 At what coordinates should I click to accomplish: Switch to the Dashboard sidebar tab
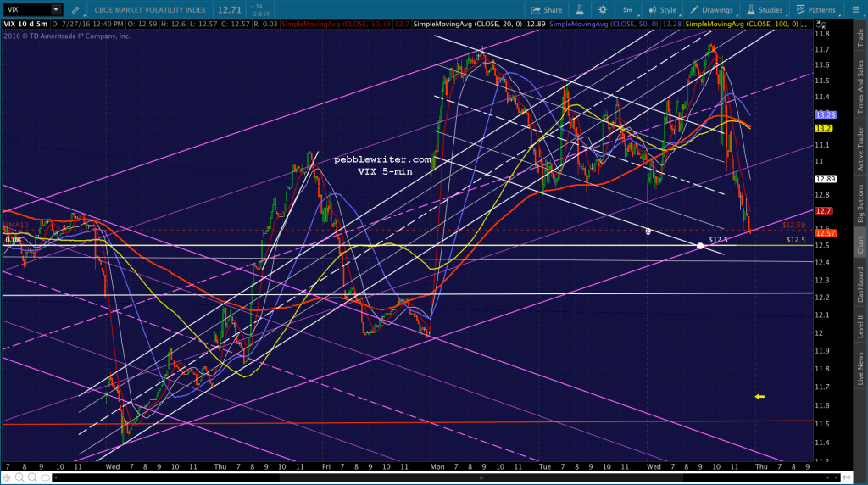click(860, 285)
